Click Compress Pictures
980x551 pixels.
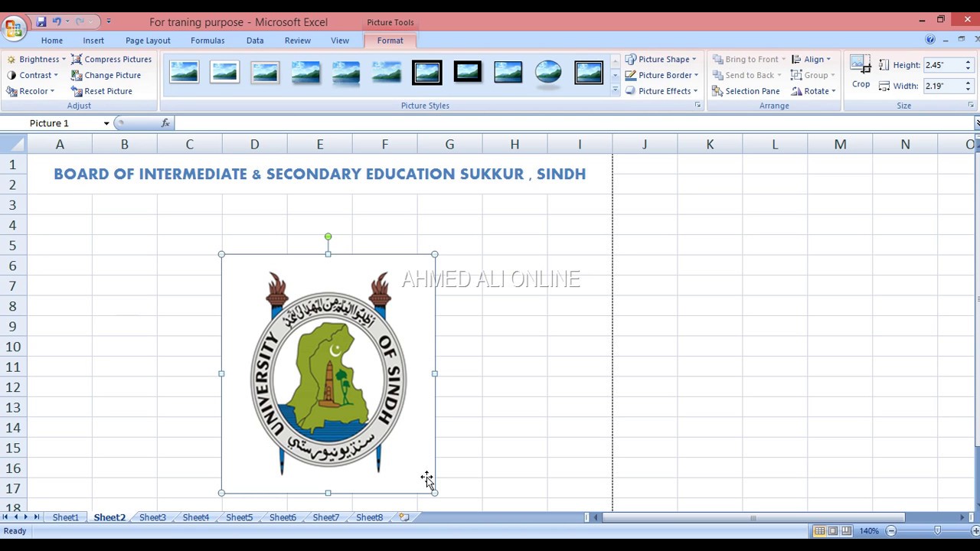pyautogui.click(x=112, y=59)
